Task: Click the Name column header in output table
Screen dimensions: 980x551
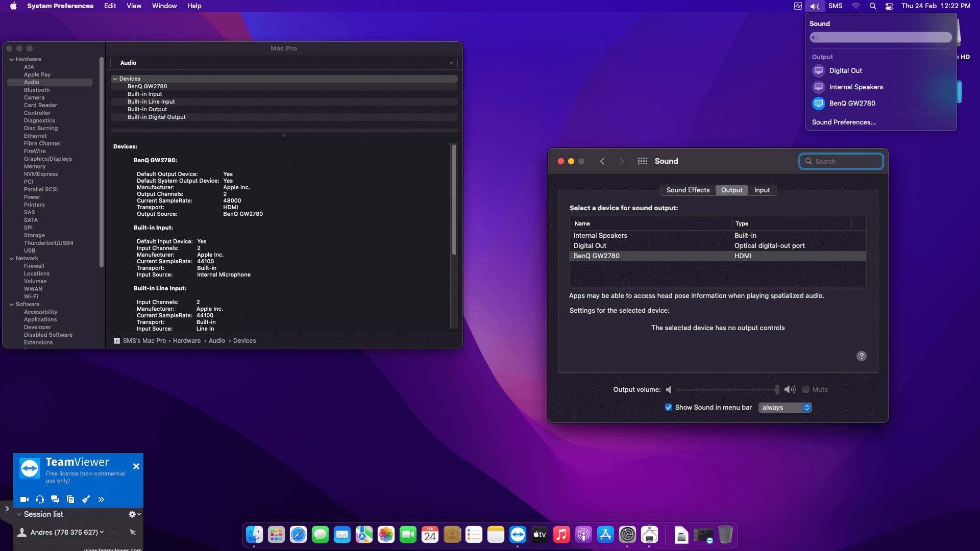Action: pos(651,223)
